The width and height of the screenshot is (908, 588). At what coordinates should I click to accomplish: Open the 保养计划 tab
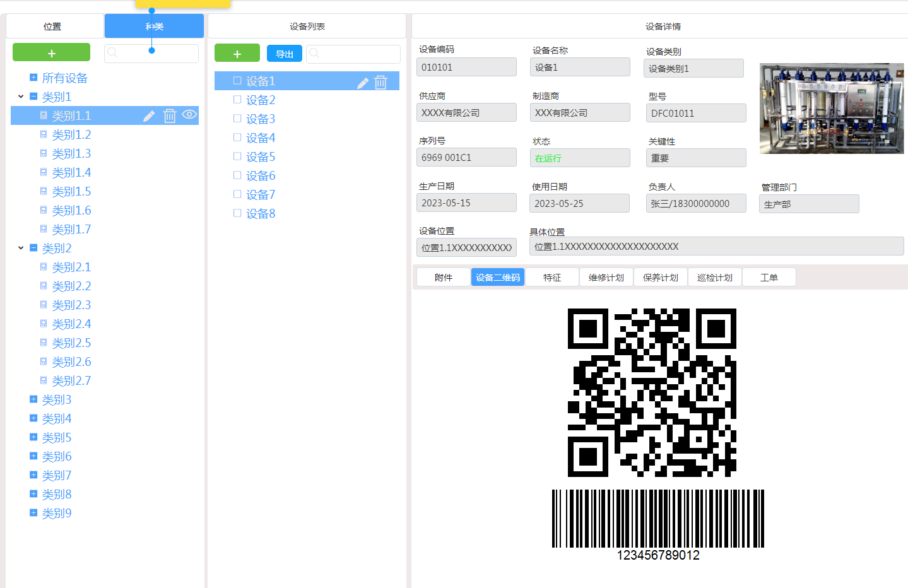coord(661,278)
